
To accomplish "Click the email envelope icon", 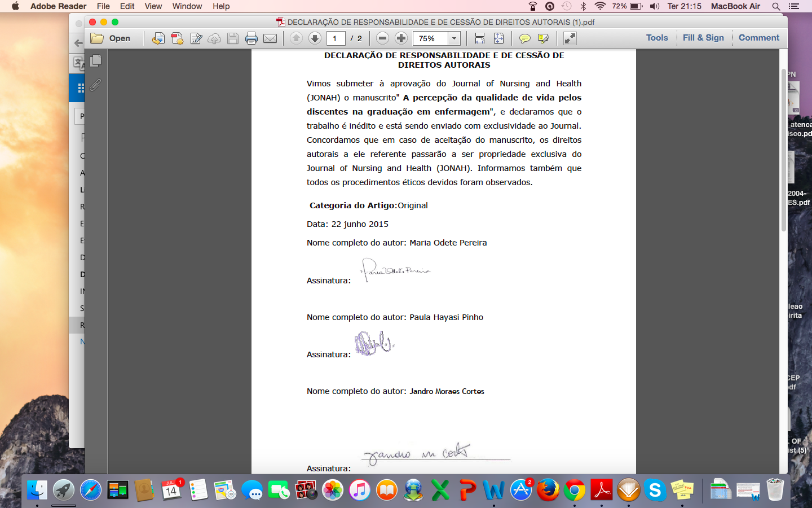I will [x=270, y=38].
